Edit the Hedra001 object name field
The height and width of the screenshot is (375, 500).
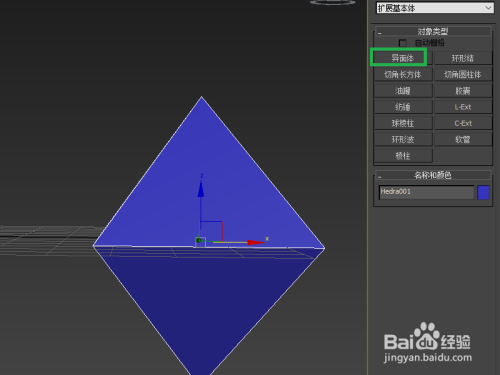point(426,192)
